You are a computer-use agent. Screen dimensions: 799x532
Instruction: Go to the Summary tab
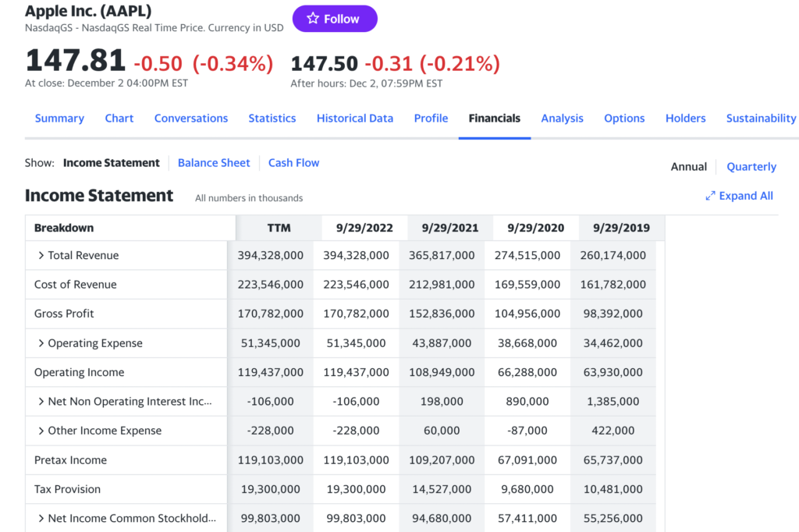59,119
